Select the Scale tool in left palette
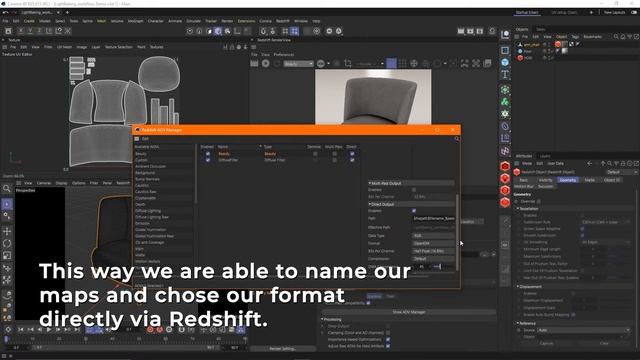This screenshot has width=640, height=360. coord(7,256)
